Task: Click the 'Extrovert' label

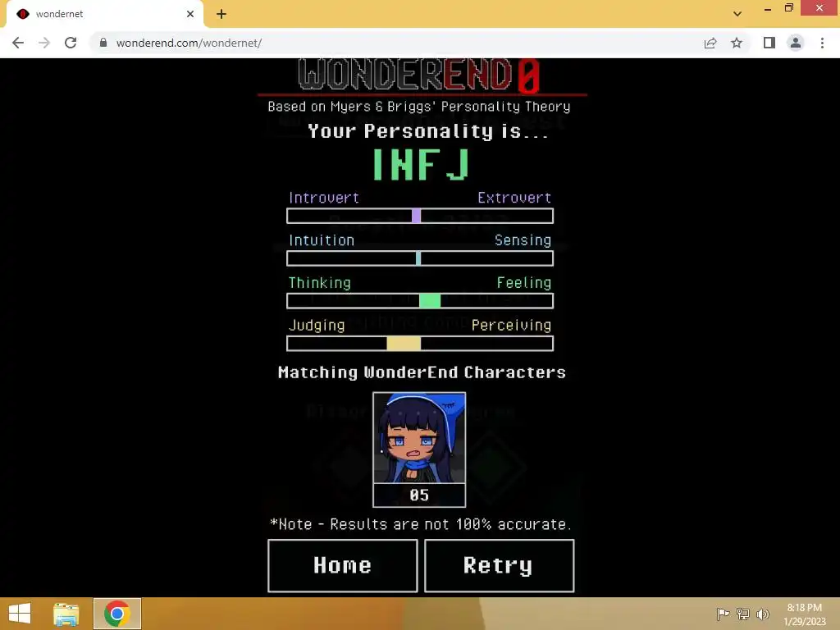Action: click(514, 198)
